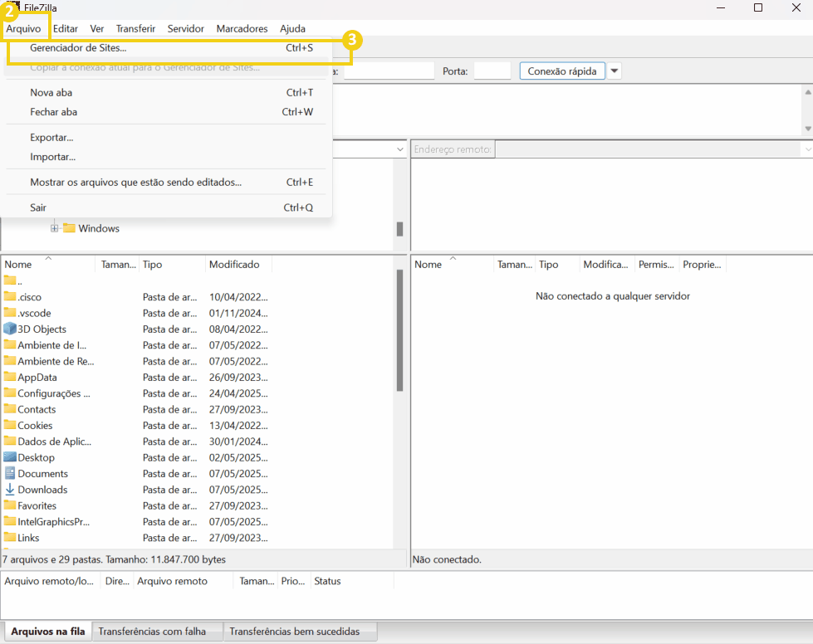Click the Configurações folder icon
The width and height of the screenshot is (813, 644).
pyautogui.click(x=10, y=393)
